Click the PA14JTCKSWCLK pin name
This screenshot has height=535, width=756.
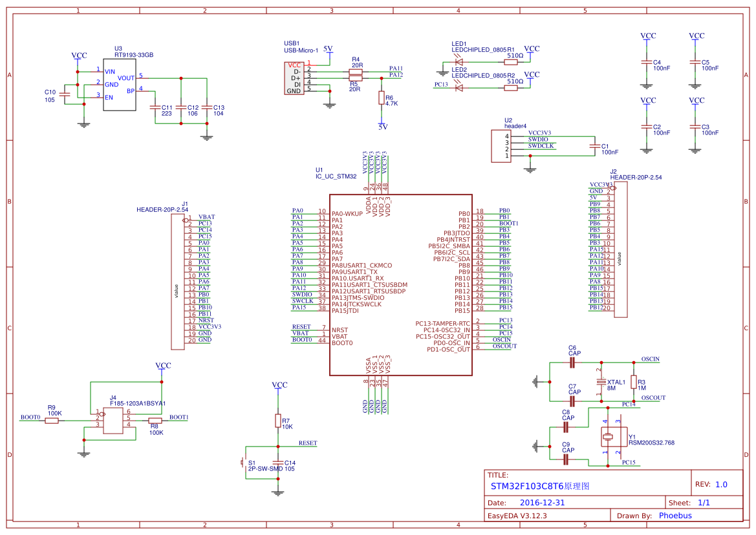click(x=356, y=304)
